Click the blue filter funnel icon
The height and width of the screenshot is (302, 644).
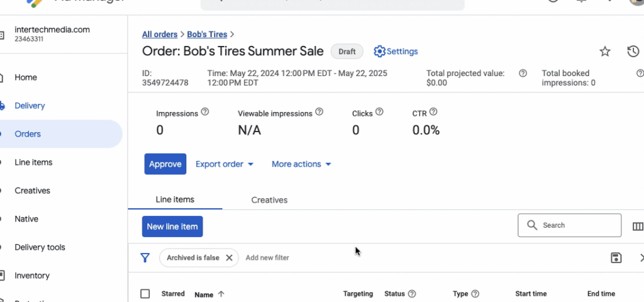(145, 257)
